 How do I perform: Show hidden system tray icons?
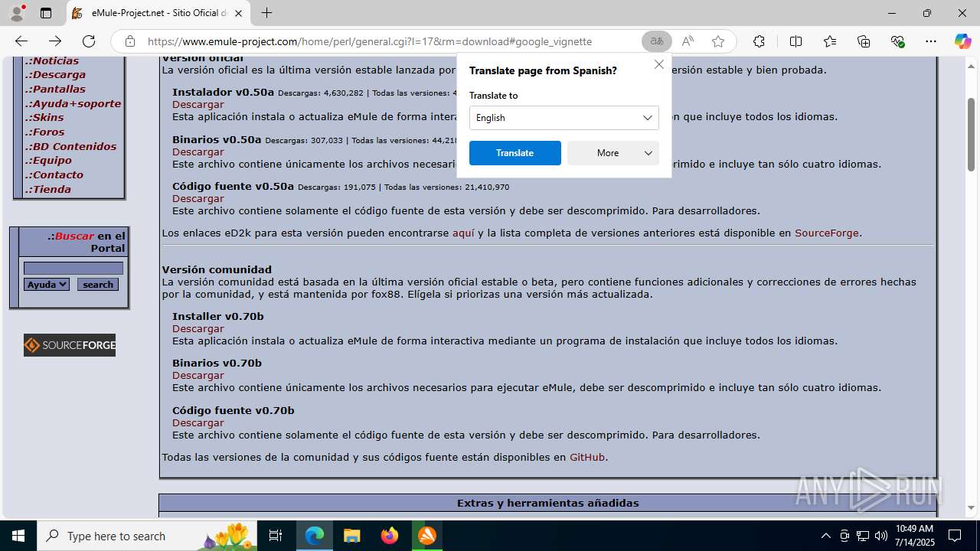click(825, 536)
